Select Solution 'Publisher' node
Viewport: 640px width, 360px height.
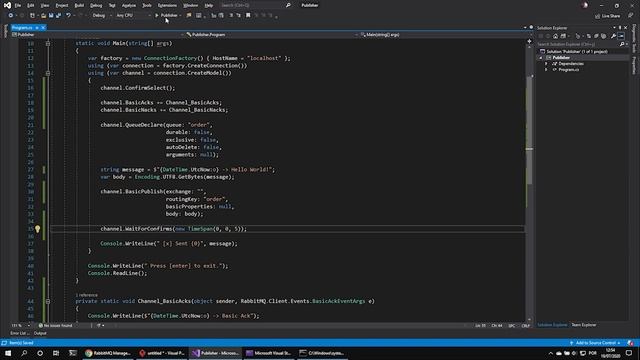576,51
